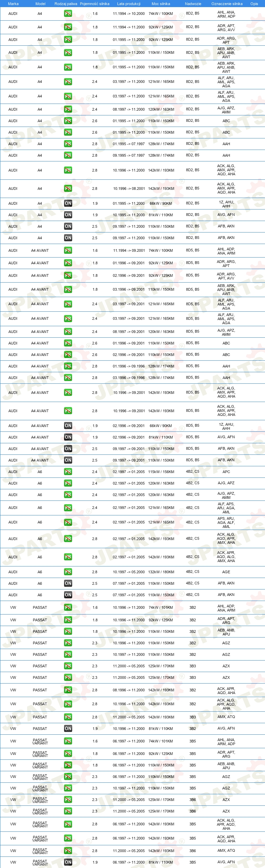265x868 pixels.
Task: Select engine code APC
Action: point(226,472)
